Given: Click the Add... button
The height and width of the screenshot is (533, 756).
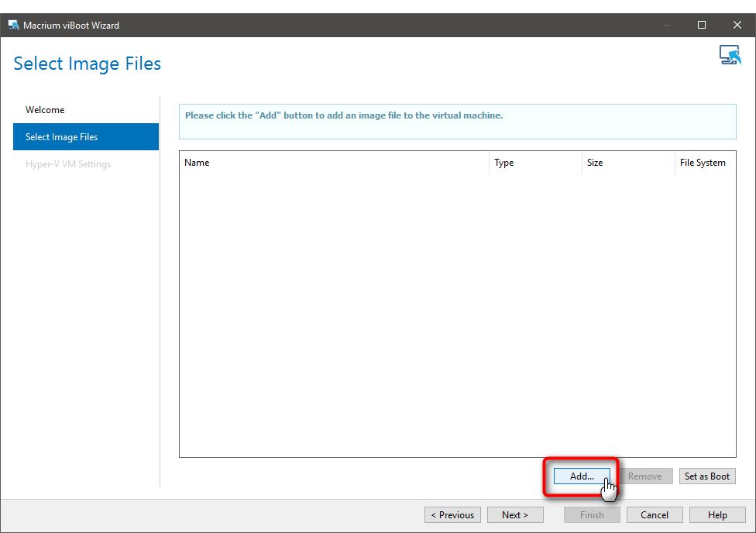Looking at the screenshot, I should click(x=582, y=476).
